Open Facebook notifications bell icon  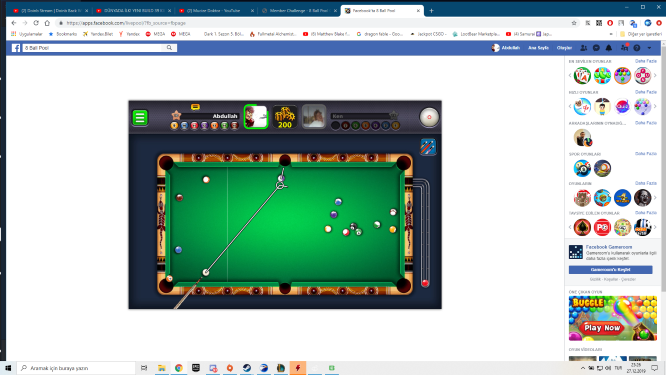coord(609,48)
